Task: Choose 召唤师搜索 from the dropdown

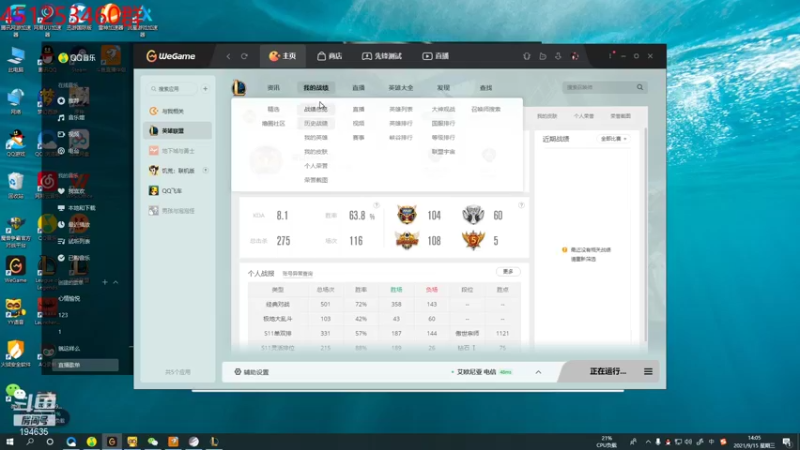Action: point(486,109)
